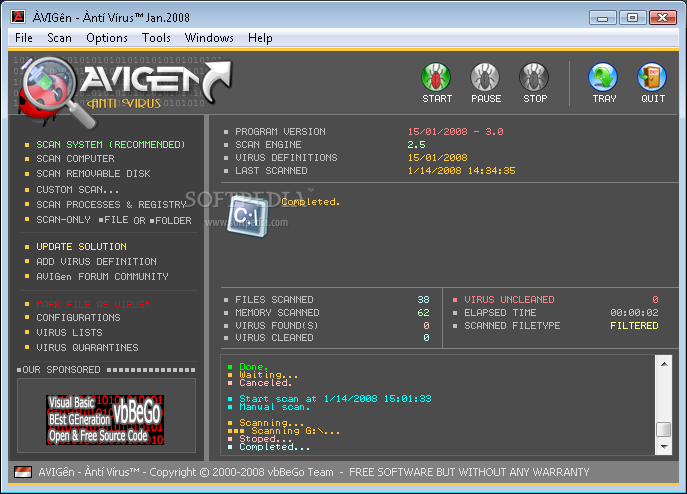
Task: Open Add Virus Definition
Action: tap(96, 262)
